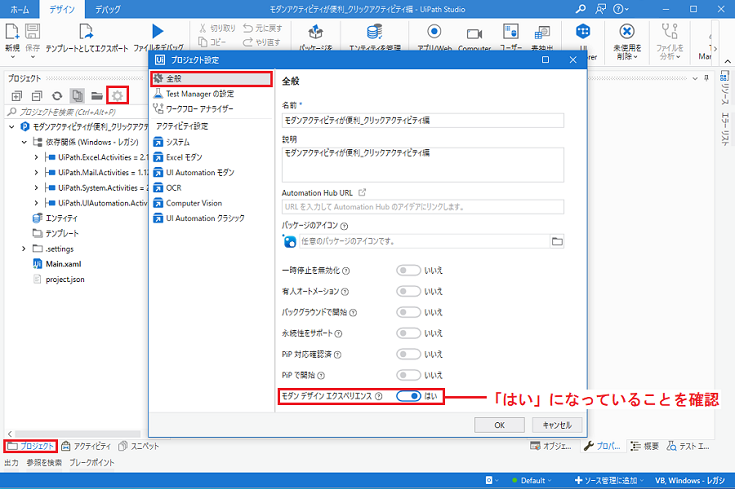Select Test Manager の設定 in settings sidebar
735x489 pixels.
pos(211,94)
